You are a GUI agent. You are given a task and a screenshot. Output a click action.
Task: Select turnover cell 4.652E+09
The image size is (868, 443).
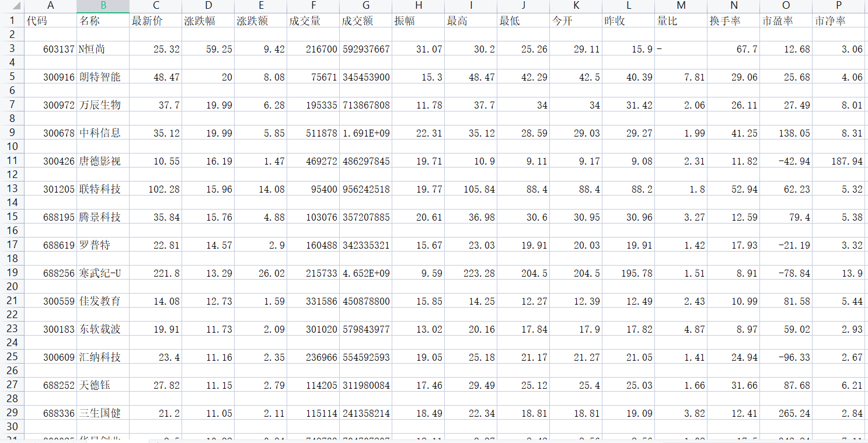point(366,273)
